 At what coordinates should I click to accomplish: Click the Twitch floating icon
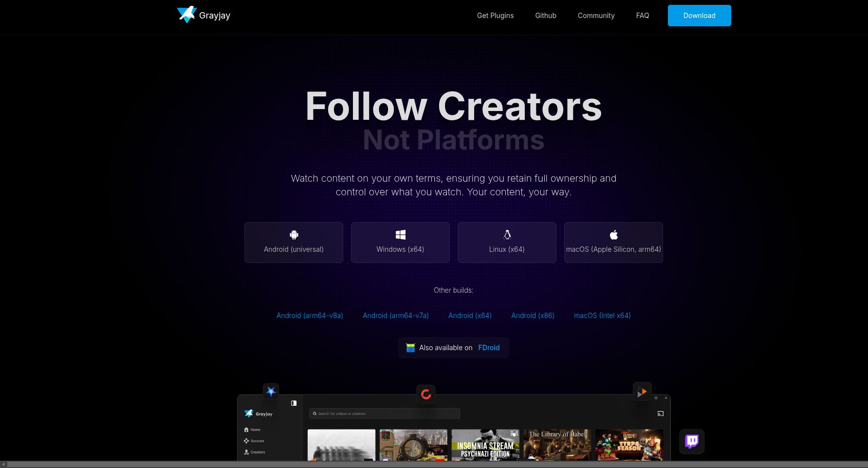tap(692, 442)
